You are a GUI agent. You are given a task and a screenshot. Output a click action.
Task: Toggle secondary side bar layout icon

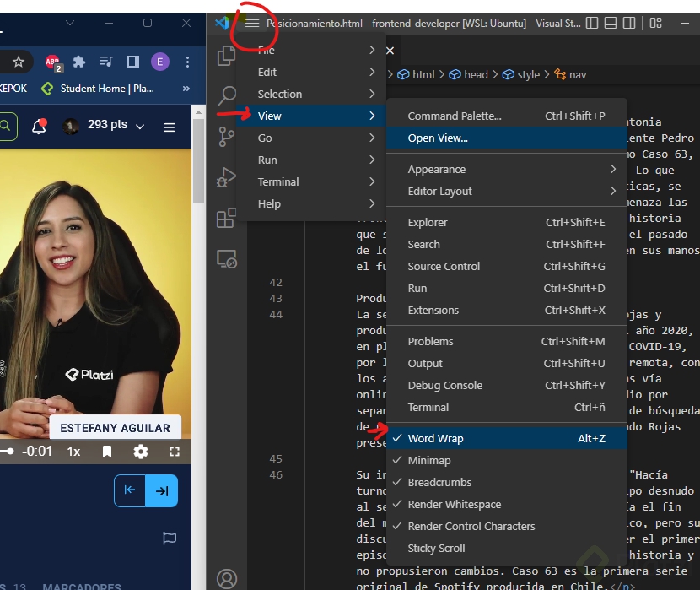629,23
